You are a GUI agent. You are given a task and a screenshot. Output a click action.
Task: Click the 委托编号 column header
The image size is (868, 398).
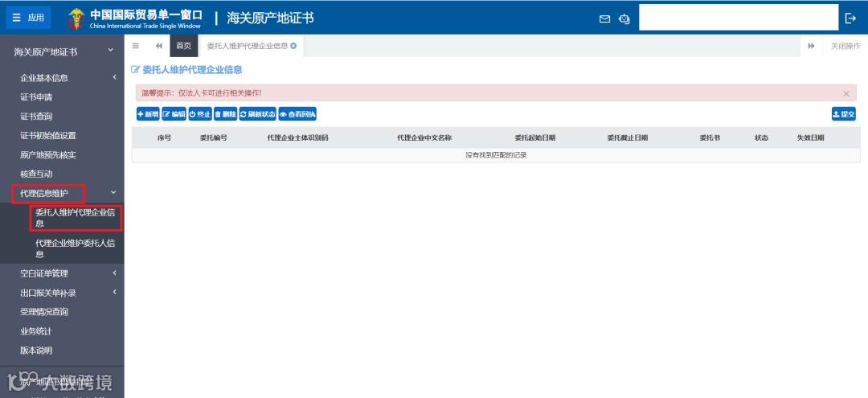214,137
